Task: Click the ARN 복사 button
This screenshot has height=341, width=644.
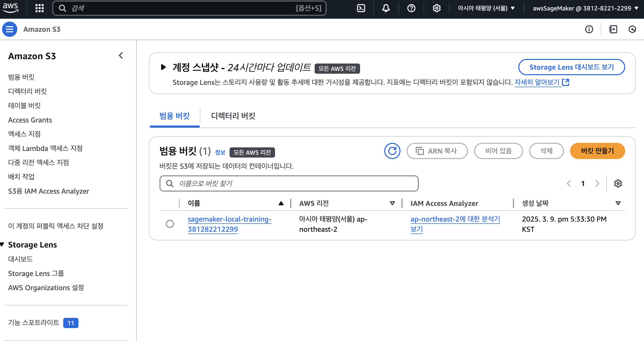Action: point(437,151)
